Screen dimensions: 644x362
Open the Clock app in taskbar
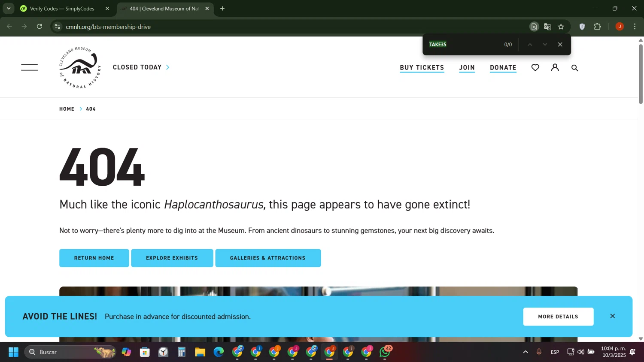pyautogui.click(x=163, y=352)
